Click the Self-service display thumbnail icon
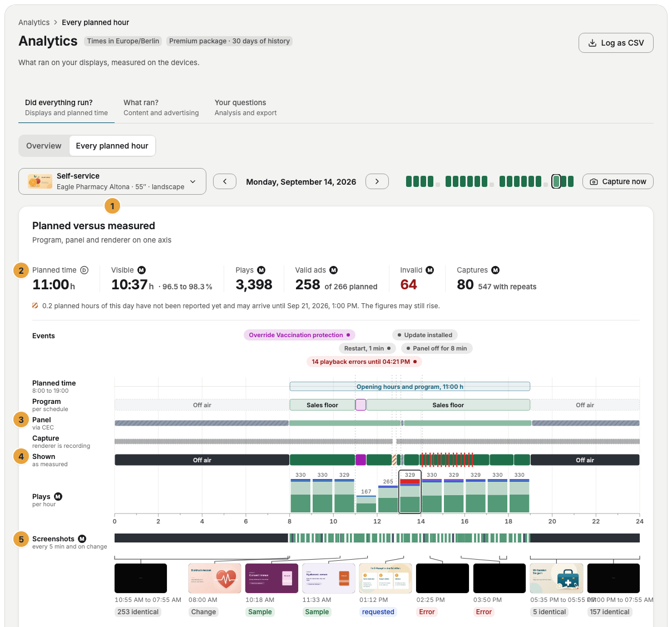672x627 pixels. [x=40, y=181]
